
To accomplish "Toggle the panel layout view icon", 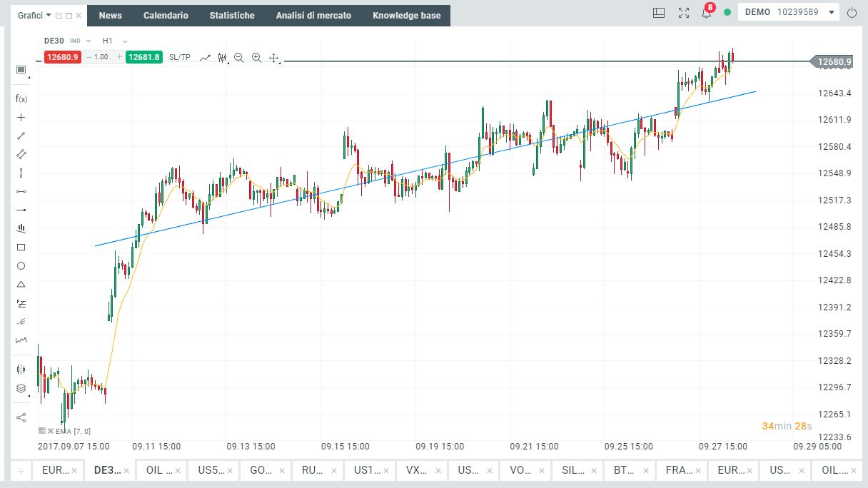I will [659, 13].
